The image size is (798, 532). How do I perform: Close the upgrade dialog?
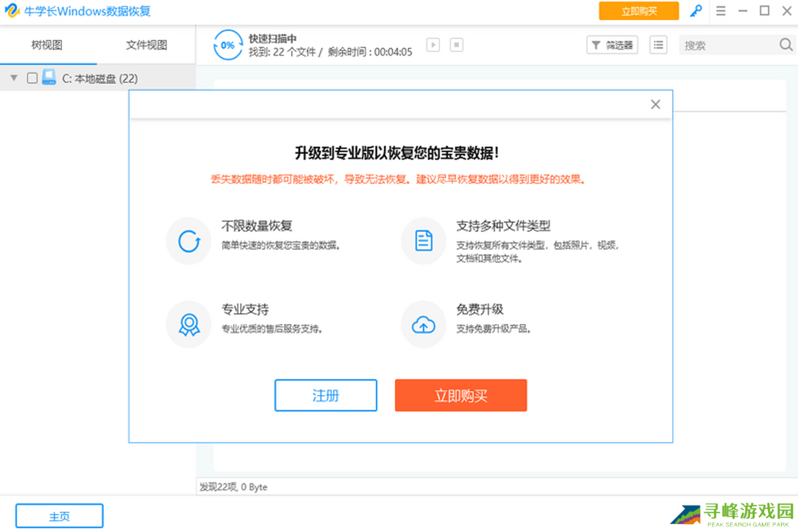coord(655,104)
